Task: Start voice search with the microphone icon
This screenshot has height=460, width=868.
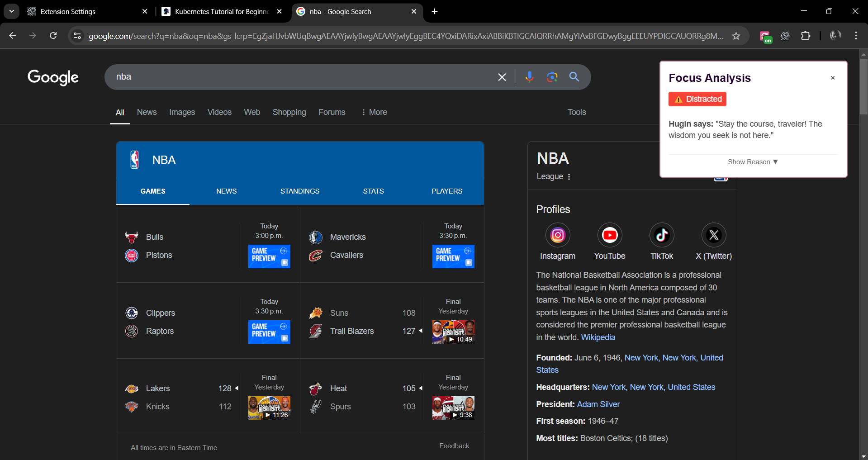Action: pyautogui.click(x=529, y=77)
